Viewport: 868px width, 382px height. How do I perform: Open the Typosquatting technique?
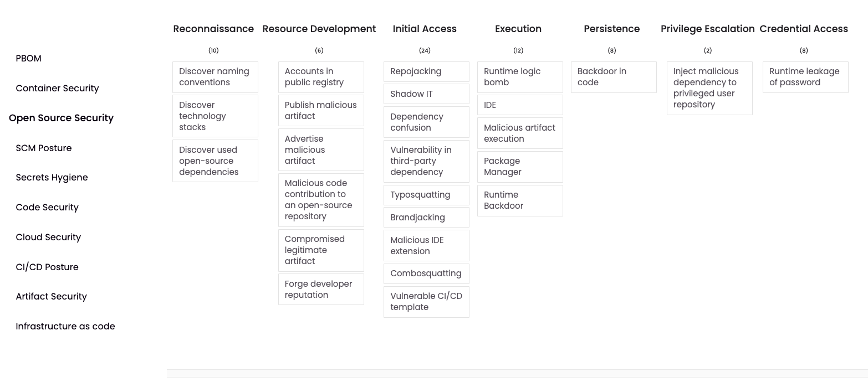pyautogui.click(x=426, y=195)
